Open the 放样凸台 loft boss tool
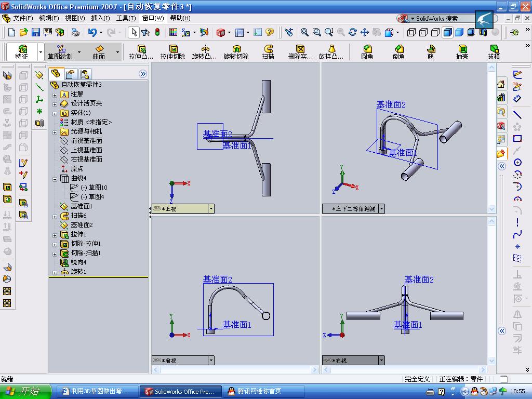This screenshot has width=532, height=399. 331,52
